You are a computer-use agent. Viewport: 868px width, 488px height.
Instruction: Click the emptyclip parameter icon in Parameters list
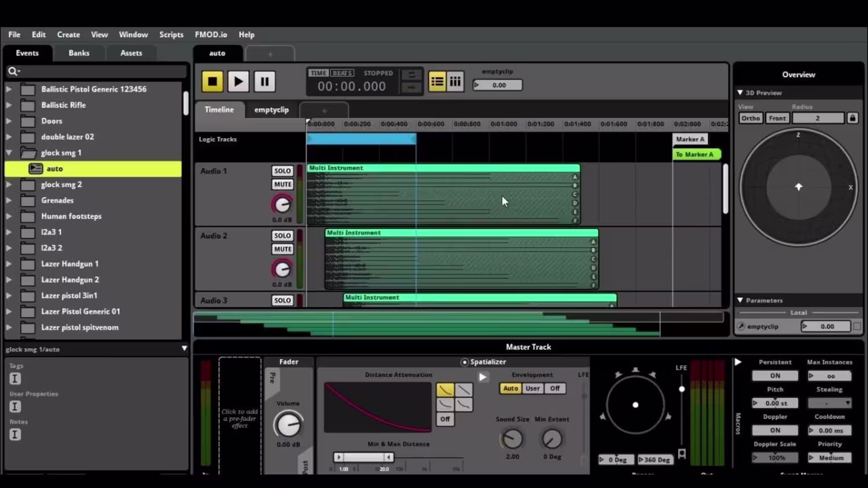coord(741,326)
